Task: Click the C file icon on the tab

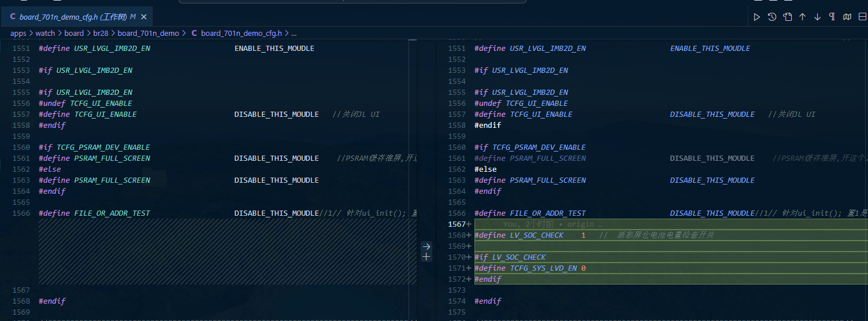Action: [13, 17]
